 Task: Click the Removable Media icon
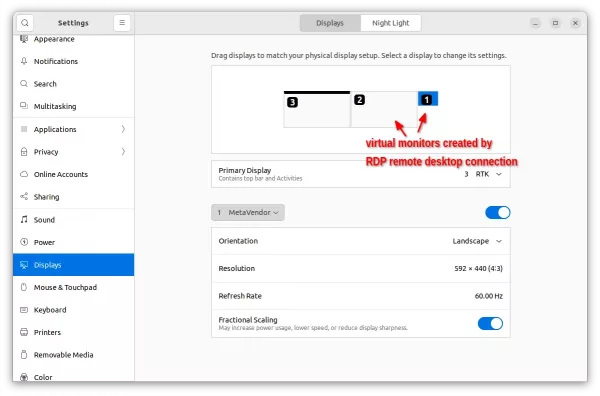pos(24,355)
